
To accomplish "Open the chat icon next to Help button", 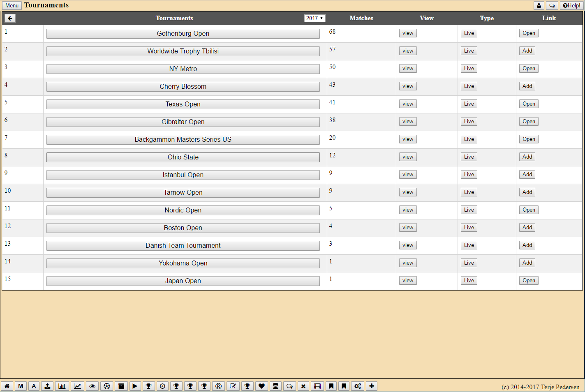I will [x=552, y=5].
